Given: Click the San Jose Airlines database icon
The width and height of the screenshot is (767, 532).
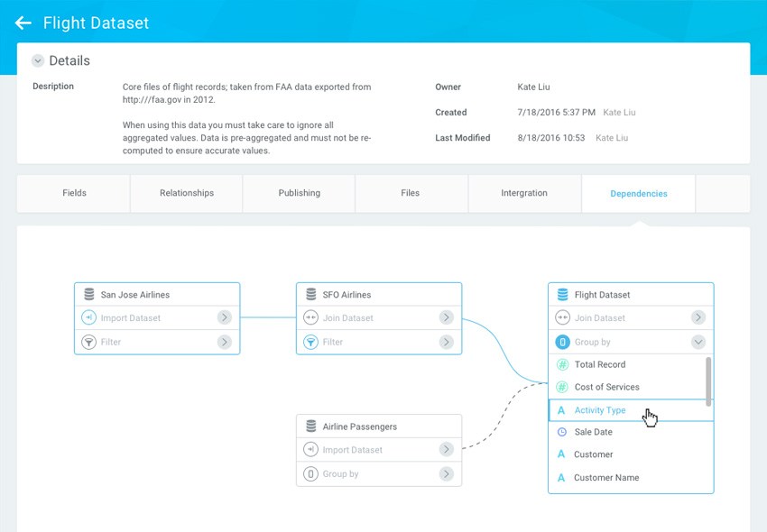Looking at the screenshot, I should point(89,295).
